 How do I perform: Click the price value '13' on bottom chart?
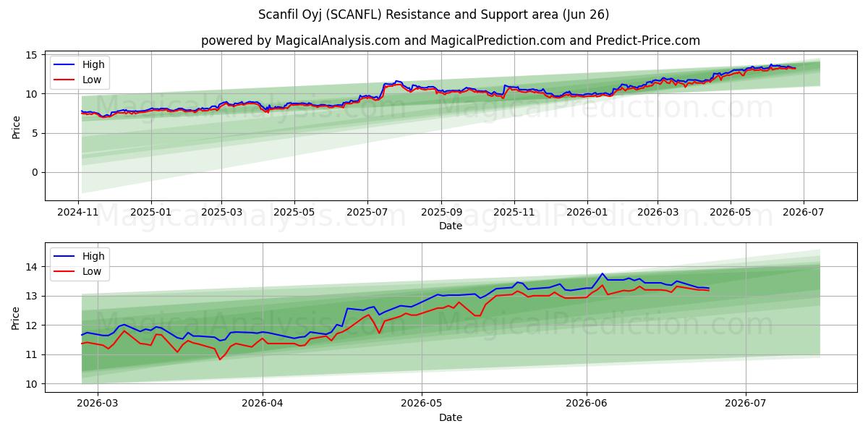(33, 296)
